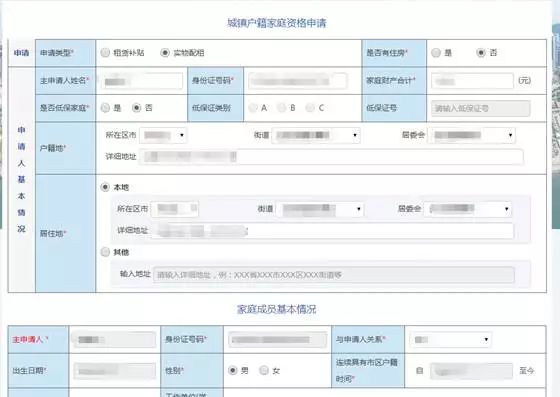Image resolution: width=560 pixels, height=397 pixels.
Task: Choose 否 for 是否有住房
Action: (x=481, y=53)
